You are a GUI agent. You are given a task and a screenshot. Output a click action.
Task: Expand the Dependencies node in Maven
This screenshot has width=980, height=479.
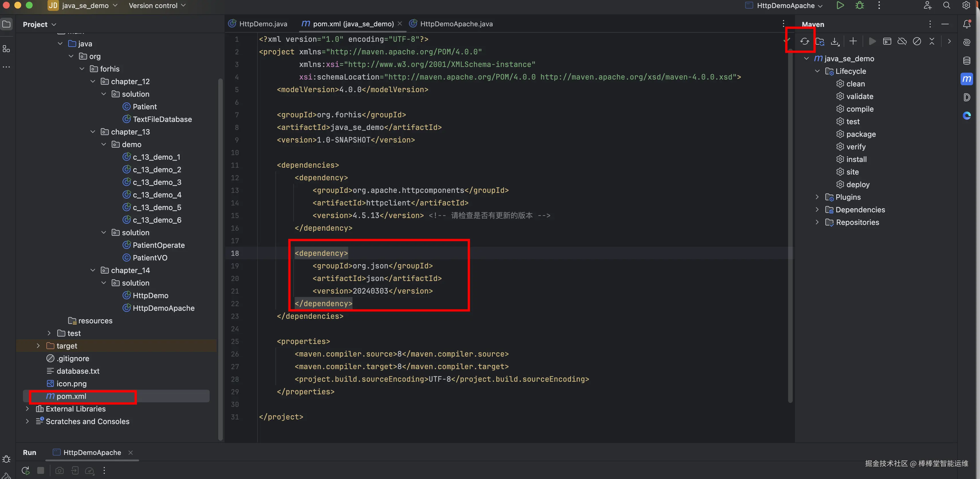click(x=817, y=209)
